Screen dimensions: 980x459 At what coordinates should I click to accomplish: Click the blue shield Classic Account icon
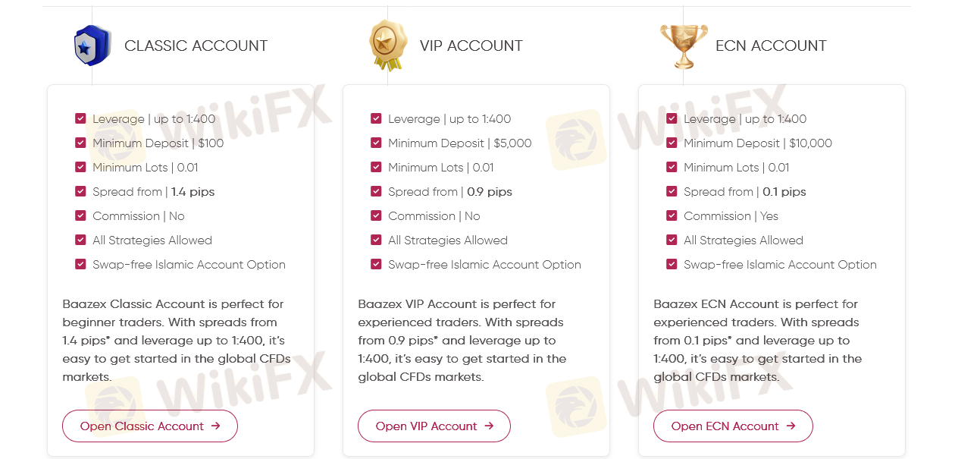point(92,46)
